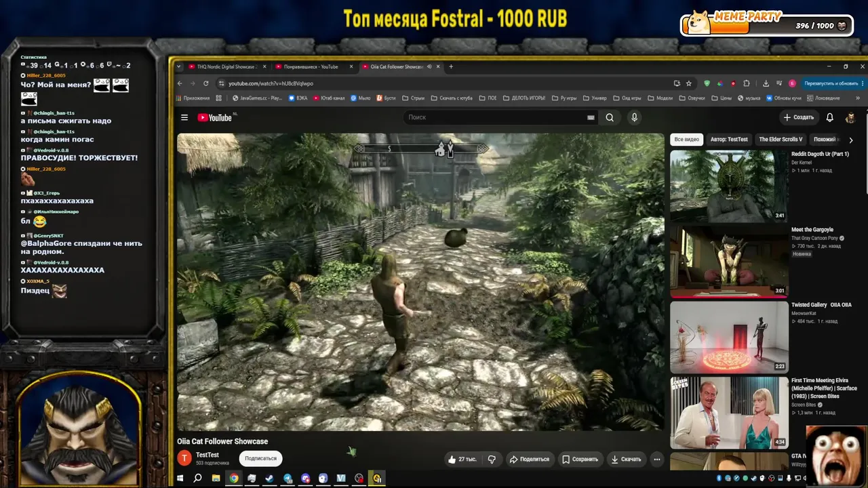The height and width of the screenshot is (488, 868).
Task: Open the Озвучки bookmarks folder
Action: (692, 98)
